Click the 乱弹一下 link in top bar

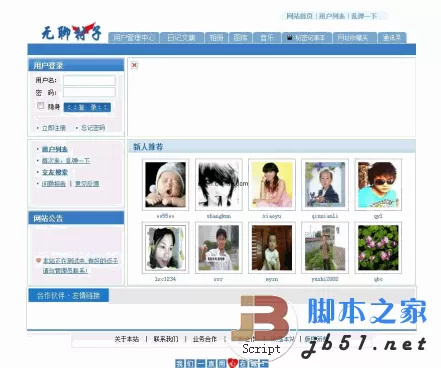click(364, 16)
